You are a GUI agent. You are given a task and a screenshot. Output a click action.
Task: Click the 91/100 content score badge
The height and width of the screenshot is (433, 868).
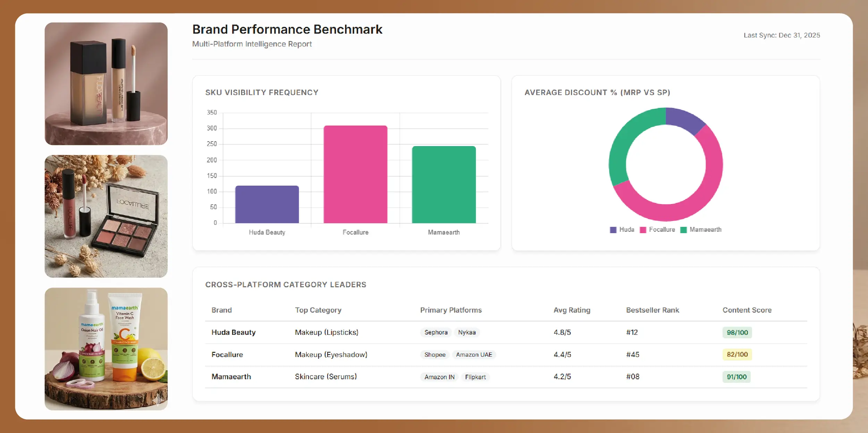(x=736, y=377)
